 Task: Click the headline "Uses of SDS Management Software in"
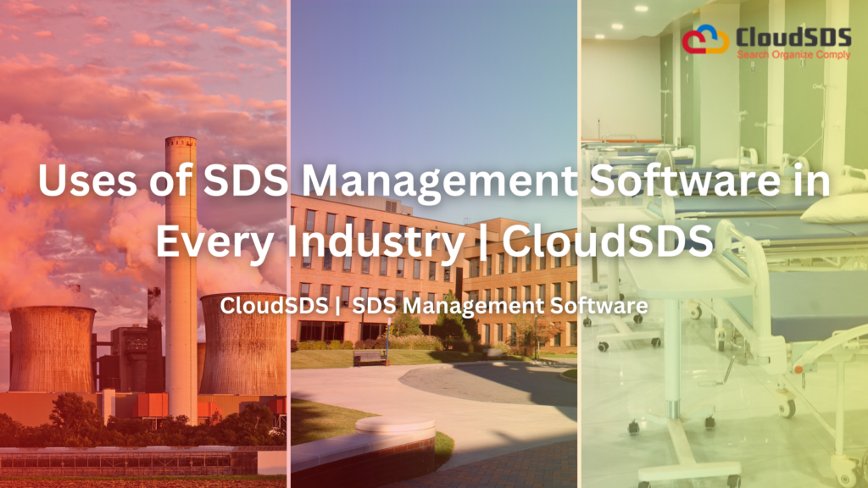click(x=434, y=181)
